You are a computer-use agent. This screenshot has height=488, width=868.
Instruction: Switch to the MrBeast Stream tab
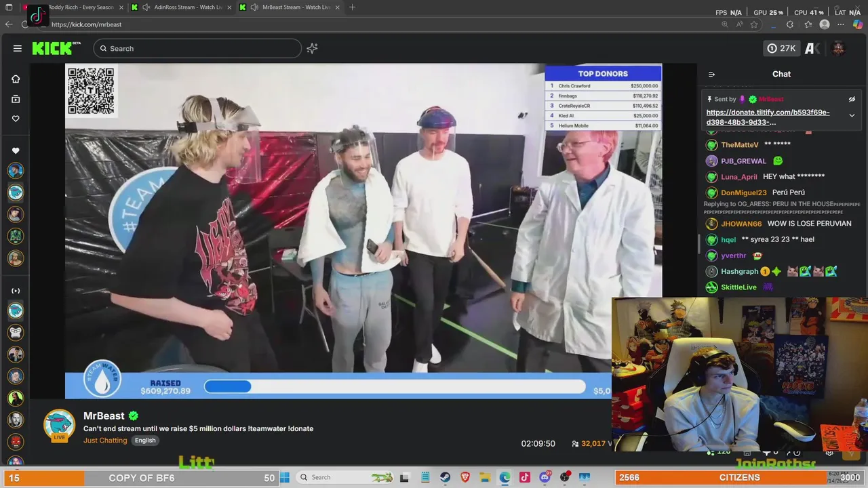(x=290, y=7)
